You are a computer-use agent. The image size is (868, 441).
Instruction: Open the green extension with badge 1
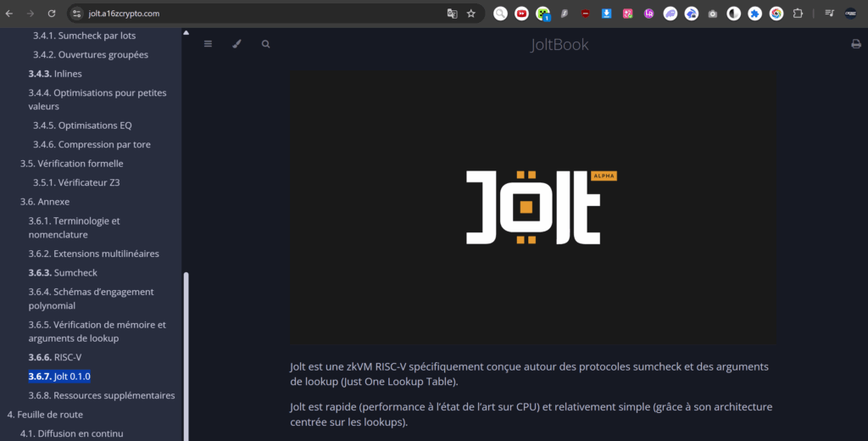[x=543, y=14]
